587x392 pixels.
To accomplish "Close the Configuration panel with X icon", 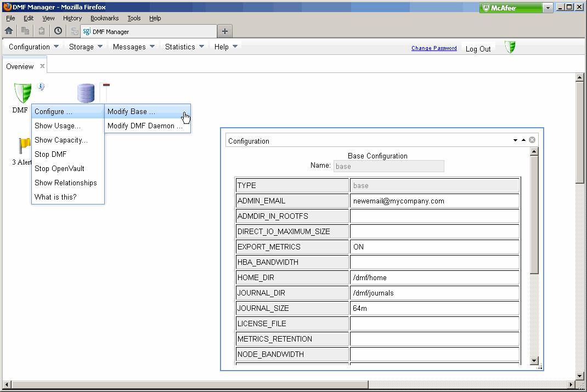I will click(532, 140).
